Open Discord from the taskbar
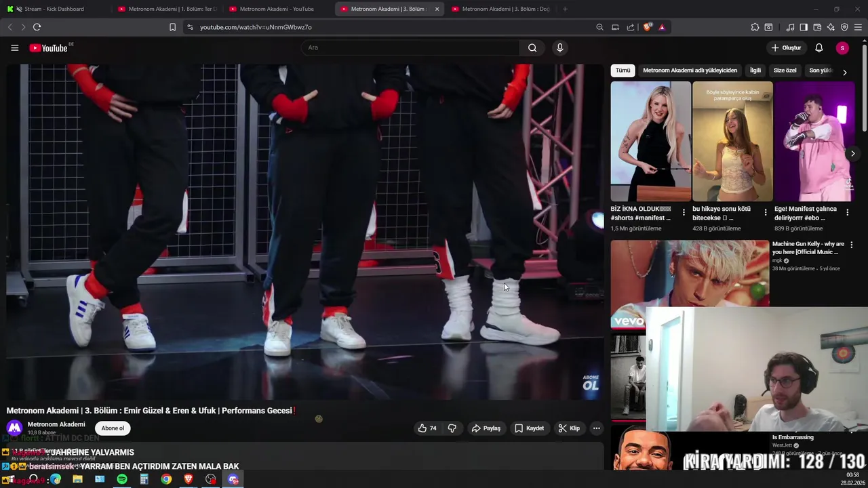This screenshot has width=868, height=488. 233,479
